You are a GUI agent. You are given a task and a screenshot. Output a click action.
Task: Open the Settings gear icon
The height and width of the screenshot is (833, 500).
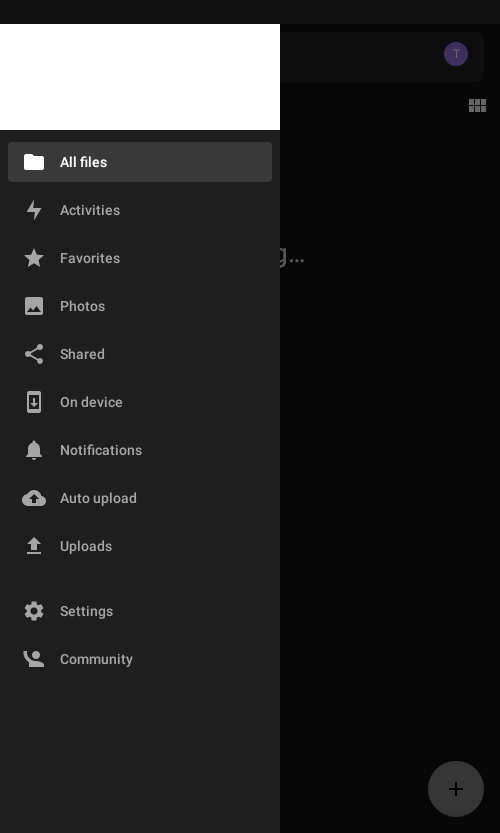click(34, 611)
